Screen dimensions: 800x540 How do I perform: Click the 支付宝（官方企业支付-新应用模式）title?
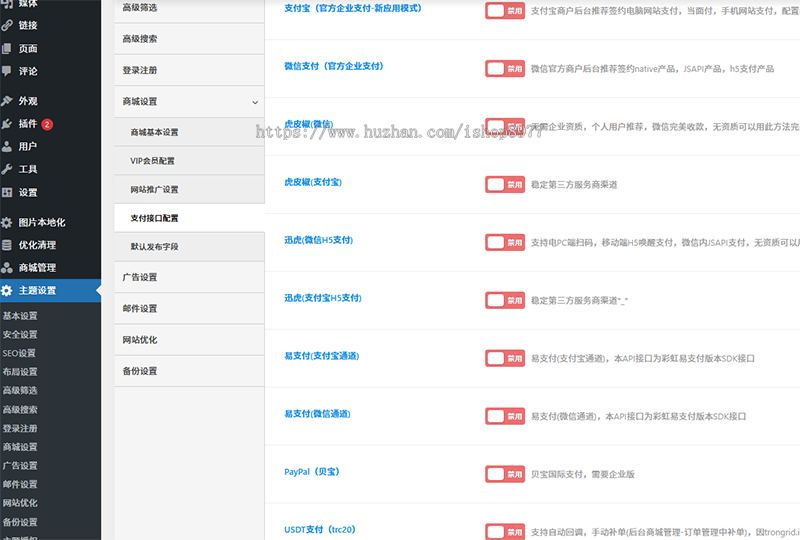353,8
